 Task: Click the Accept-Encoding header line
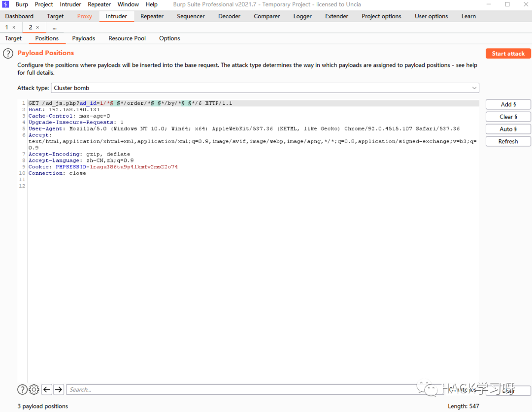click(79, 154)
